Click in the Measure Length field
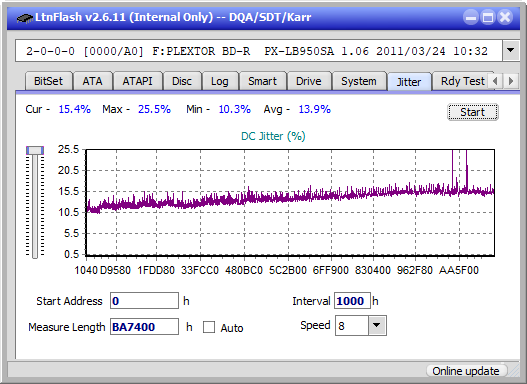This screenshot has height=384, width=527. pyautogui.click(x=145, y=327)
